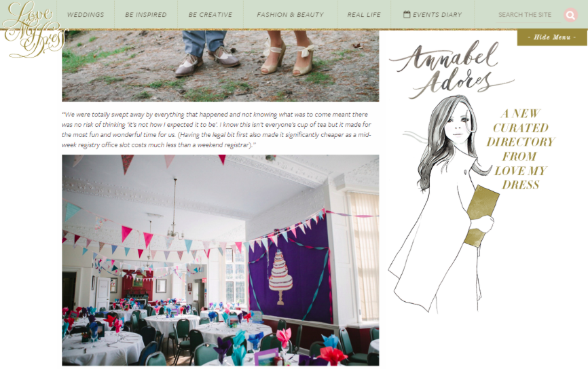The width and height of the screenshot is (588, 369).
Task: Click the quote paragraph starting 'We were totally swept away'
Action: click(217, 130)
